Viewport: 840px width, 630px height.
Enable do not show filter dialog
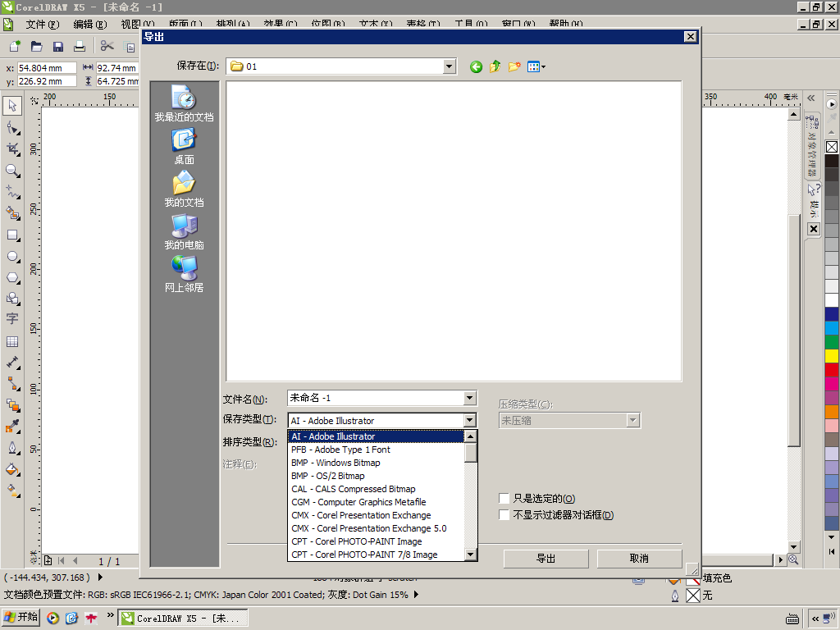504,515
